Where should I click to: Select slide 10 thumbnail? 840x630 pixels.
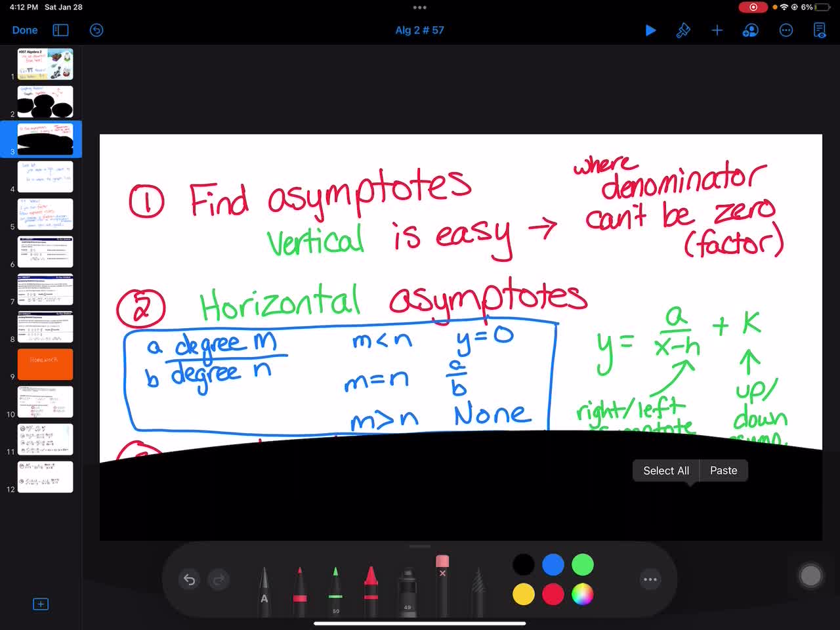pos(45,402)
